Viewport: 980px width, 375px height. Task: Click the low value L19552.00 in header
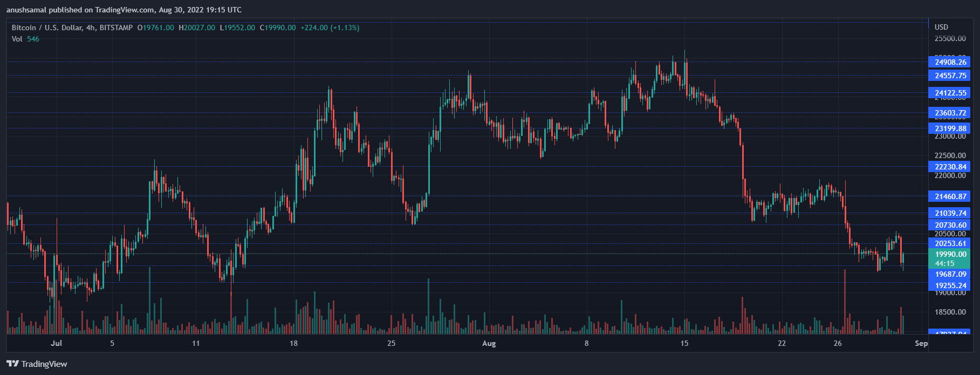click(x=237, y=28)
